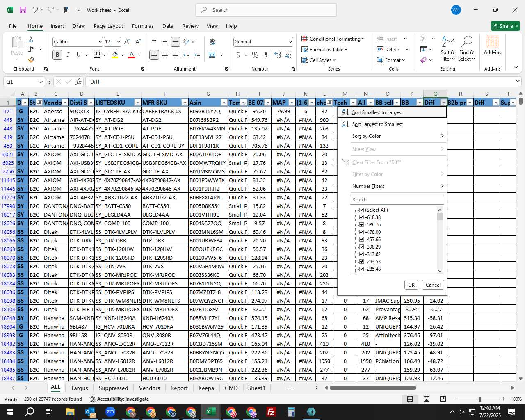
Task: Uncheck the -285.48 filter value
Action: (x=361, y=269)
